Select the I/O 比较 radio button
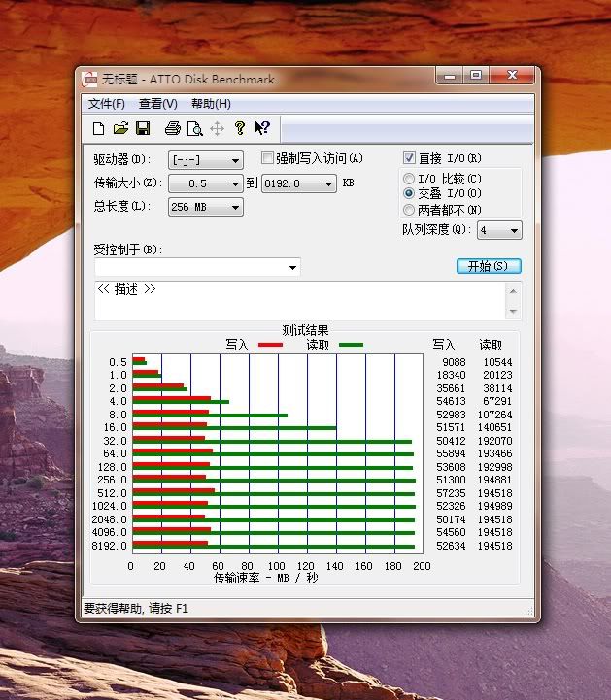Viewport: 611px width, 700px height. coord(409,179)
